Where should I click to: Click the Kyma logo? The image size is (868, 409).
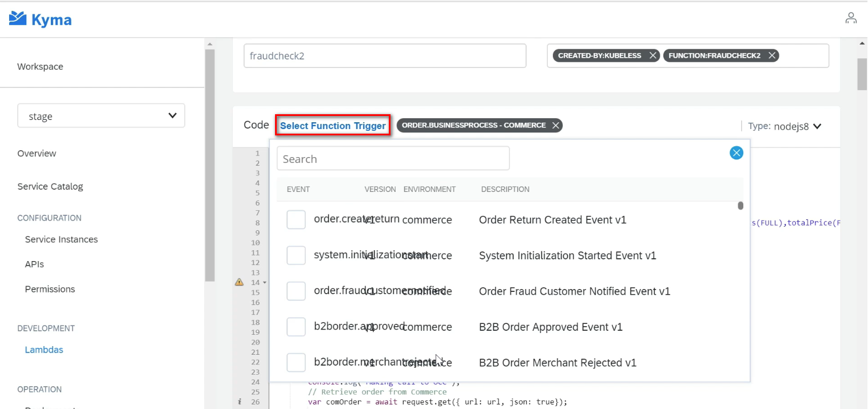tap(40, 19)
